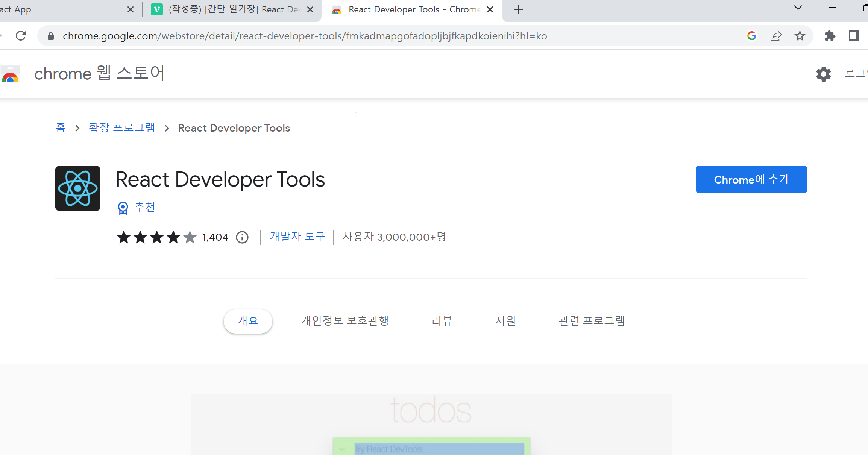Click the todos screenshot preview
The width and height of the screenshot is (868, 455).
[x=431, y=424]
